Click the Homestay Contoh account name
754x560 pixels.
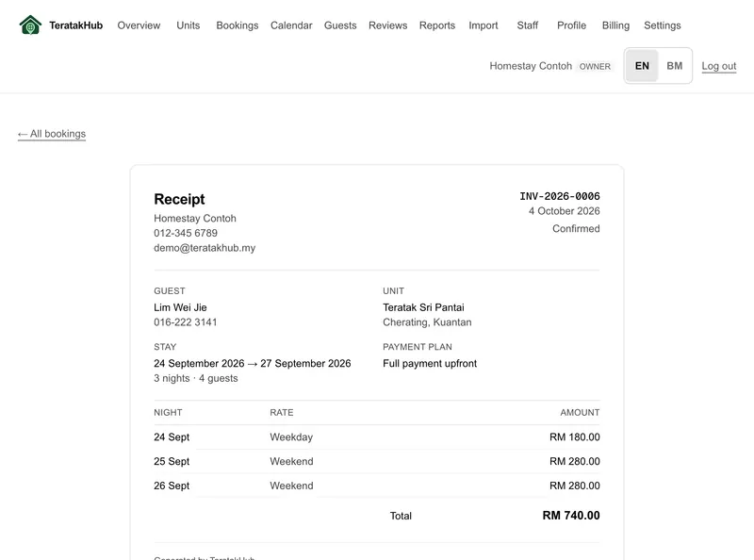[x=531, y=66]
